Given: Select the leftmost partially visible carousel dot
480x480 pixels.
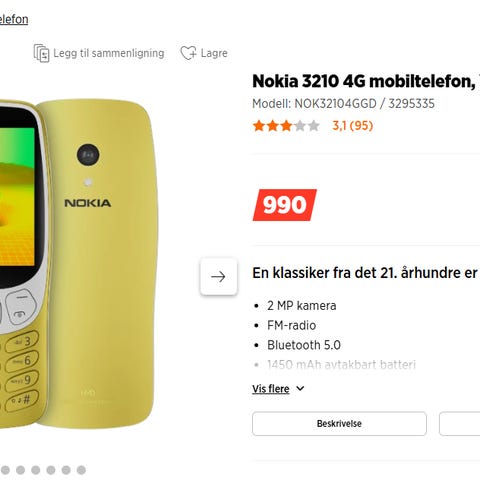Looking at the screenshot, I should (x=5, y=470).
